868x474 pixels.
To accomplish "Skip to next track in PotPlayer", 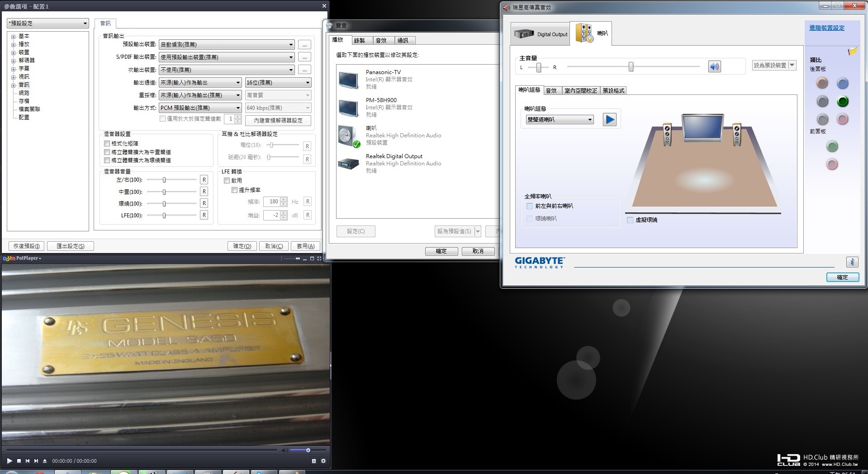I will (36, 461).
